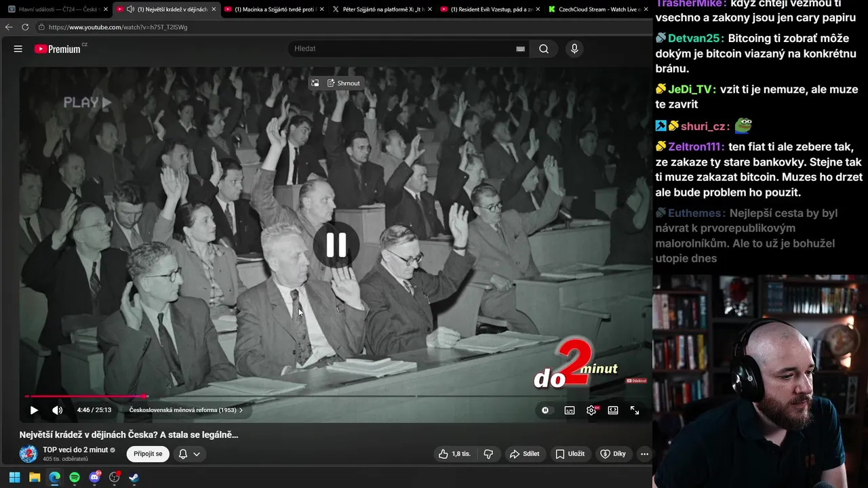Expand chapter Československá měnová reforma (1953)
The image size is (868, 488).
[186, 410]
